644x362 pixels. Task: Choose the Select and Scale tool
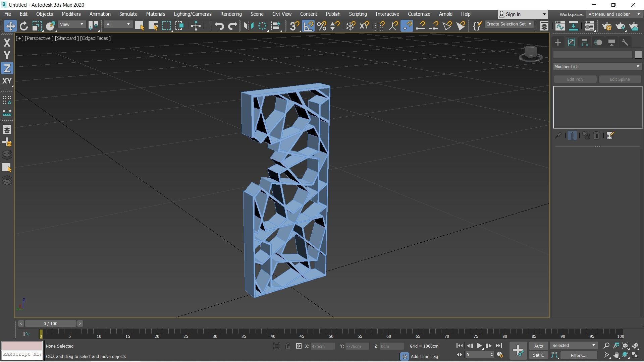coord(37,26)
